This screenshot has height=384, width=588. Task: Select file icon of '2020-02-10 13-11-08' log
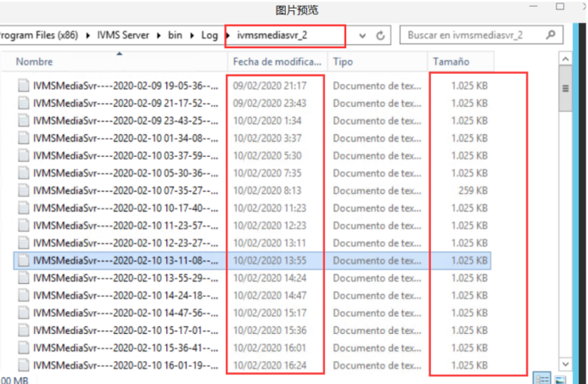[x=24, y=260]
